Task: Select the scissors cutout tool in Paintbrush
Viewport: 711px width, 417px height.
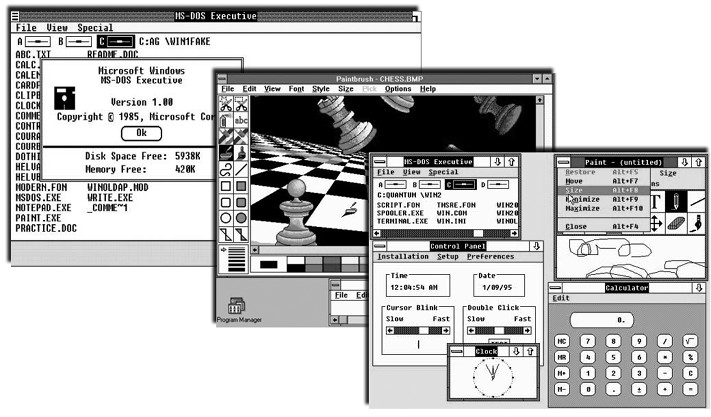Action: [x=227, y=103]
